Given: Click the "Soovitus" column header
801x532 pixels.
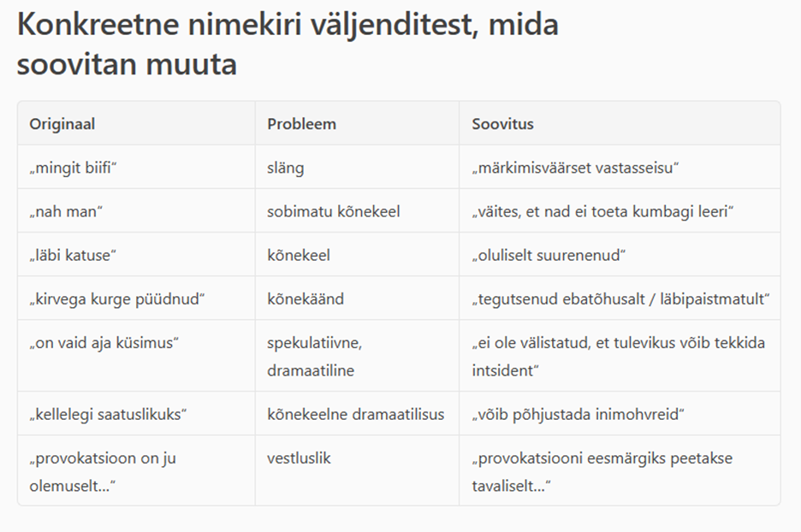Looking at the screenshot, I should coord(502,124).
